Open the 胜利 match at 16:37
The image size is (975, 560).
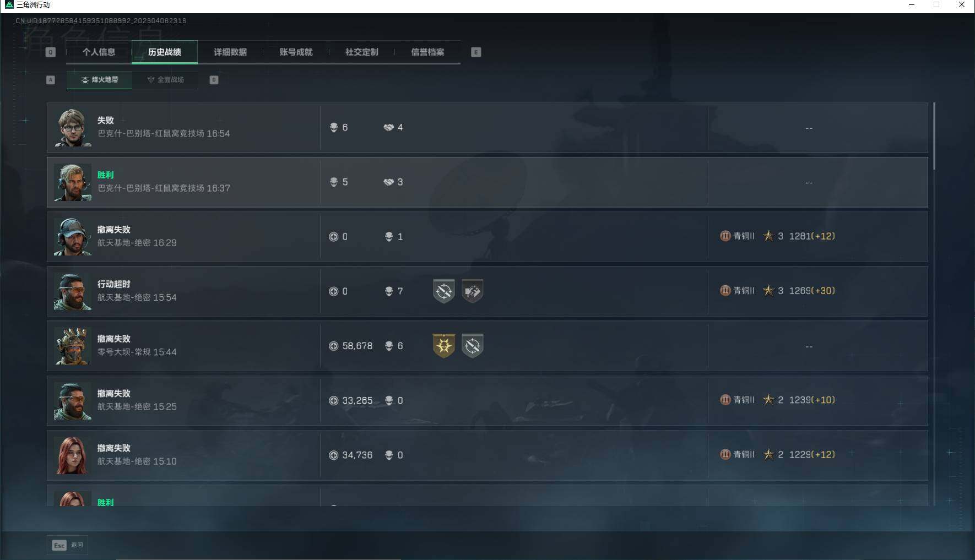[487, 182]
